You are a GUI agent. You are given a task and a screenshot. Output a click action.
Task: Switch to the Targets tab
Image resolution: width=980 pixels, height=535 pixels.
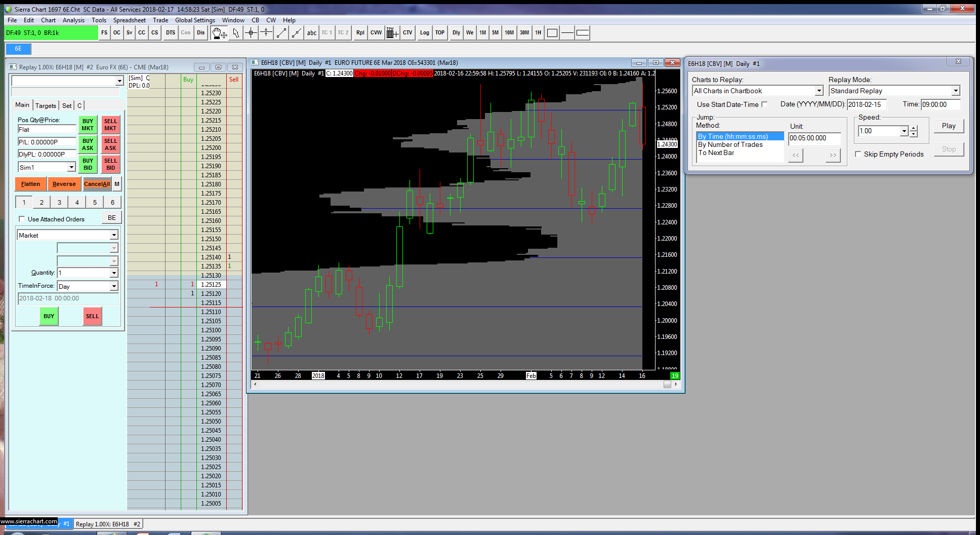point(46,105)
